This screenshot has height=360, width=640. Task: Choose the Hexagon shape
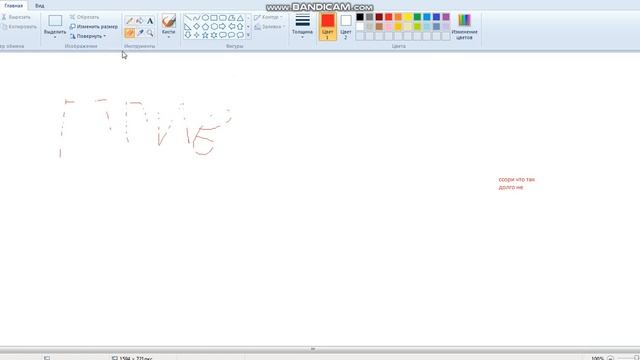[x=214, y=27]
